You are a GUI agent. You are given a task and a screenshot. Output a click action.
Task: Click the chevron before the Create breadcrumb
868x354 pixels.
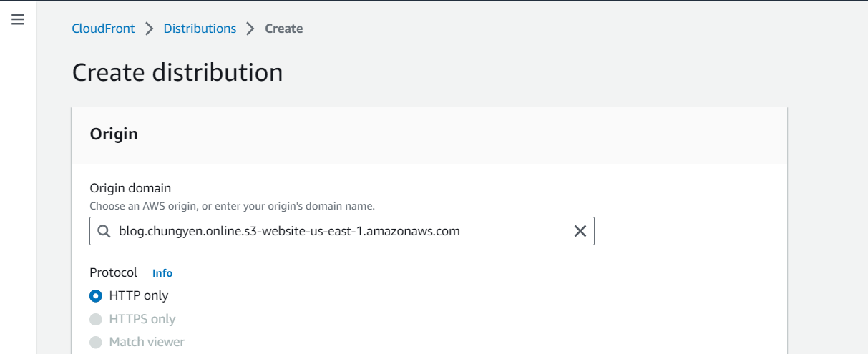click(250, 29)
